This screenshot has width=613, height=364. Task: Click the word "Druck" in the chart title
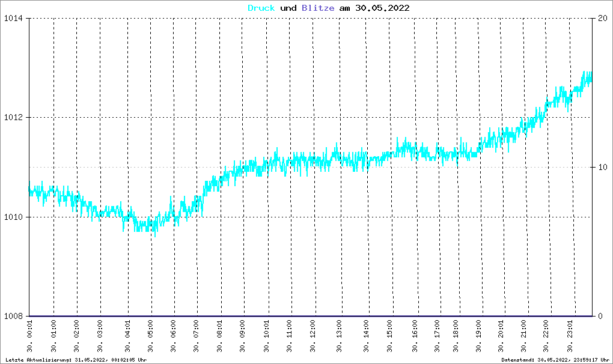coord(261,8)
